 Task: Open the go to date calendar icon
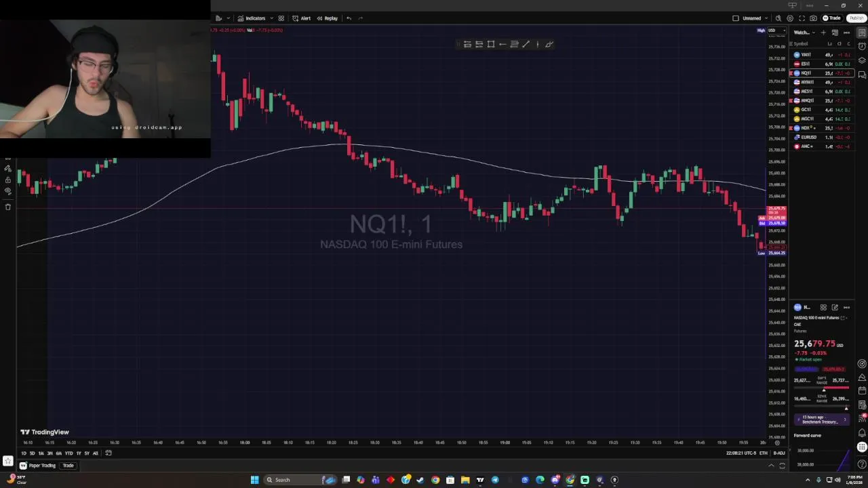tap(108, 453)
